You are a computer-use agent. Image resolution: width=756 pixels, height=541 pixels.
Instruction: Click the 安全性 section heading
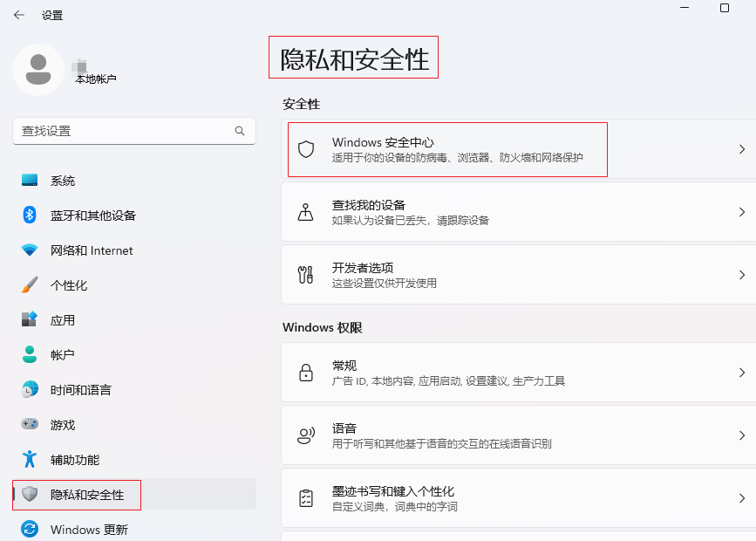[302, 104]
